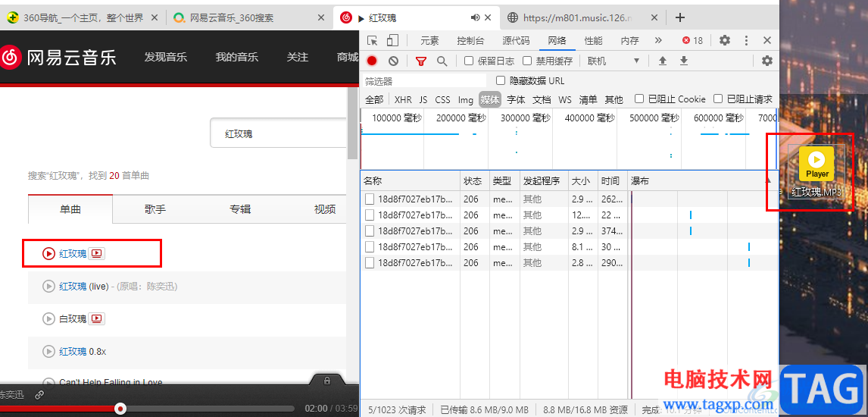Open MV icon next to 白玫瑰
The width and height of the screenshot is (868, 417).
(97, 319)
